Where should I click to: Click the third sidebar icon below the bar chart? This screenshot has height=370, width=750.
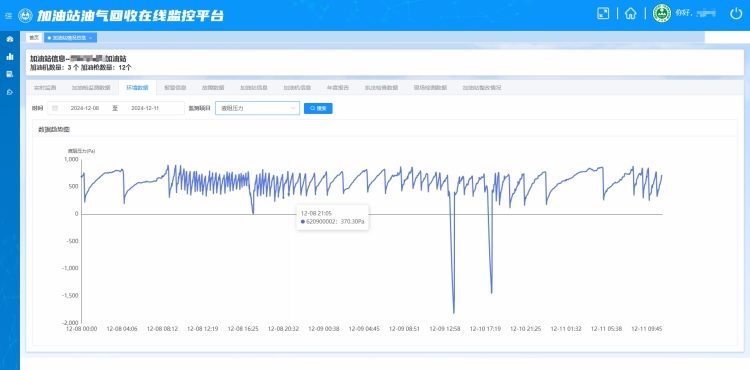tap(10, 74)
